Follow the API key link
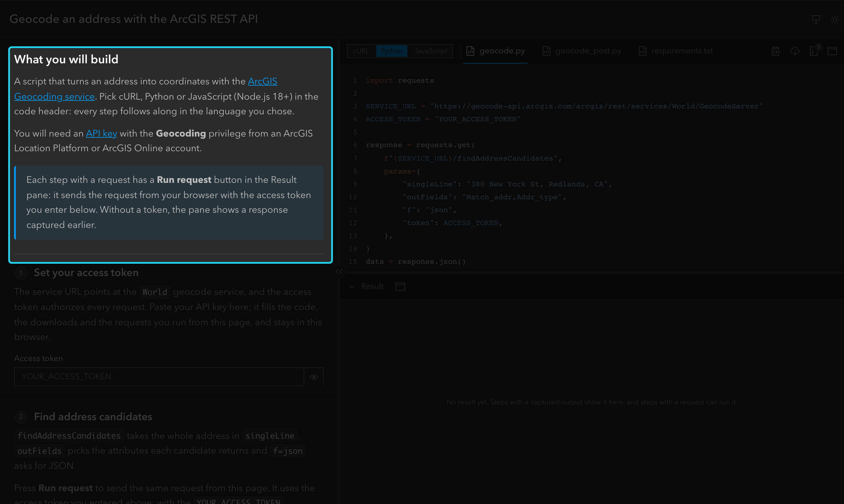844x504 pixels. tap(101, 133)
